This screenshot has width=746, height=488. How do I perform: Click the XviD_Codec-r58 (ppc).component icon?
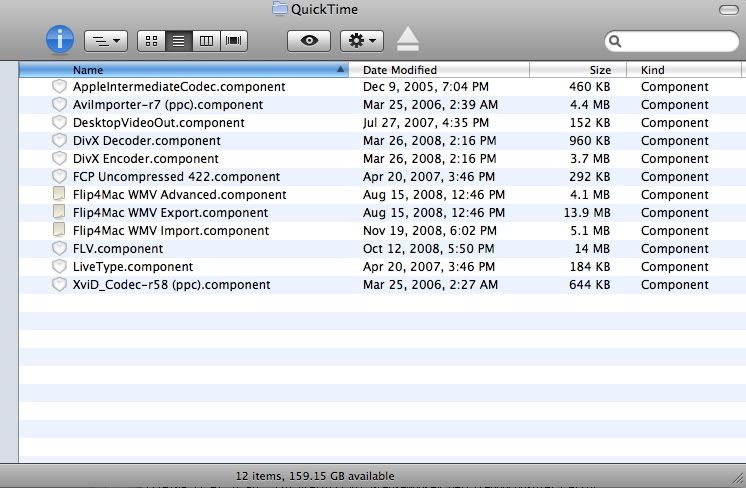click(x=59, y=284)
